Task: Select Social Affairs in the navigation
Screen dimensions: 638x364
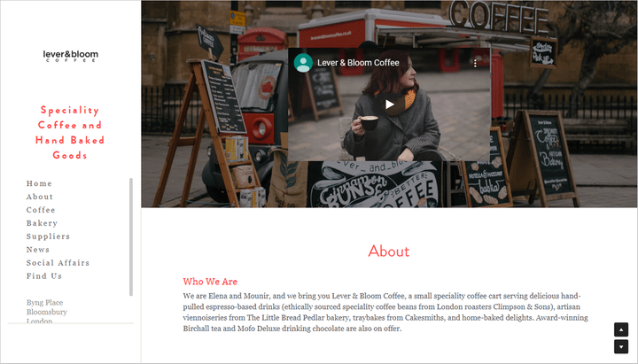Action: point(58,263)
